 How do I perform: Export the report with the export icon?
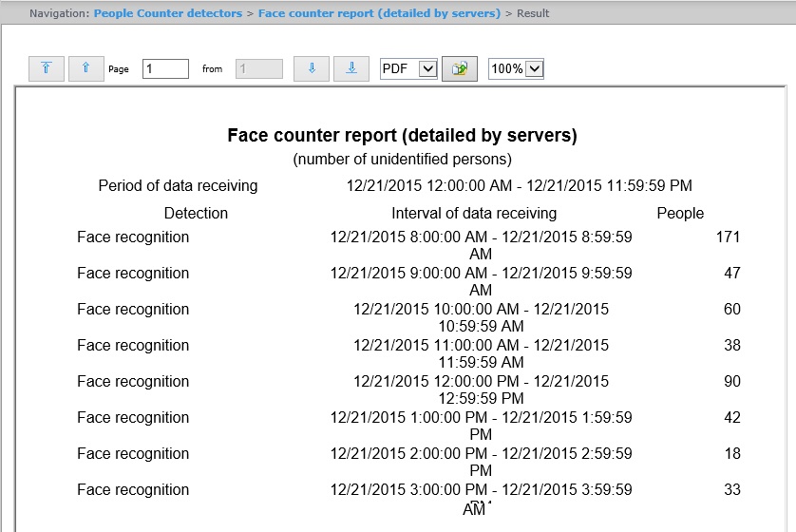tap(460, 68)
